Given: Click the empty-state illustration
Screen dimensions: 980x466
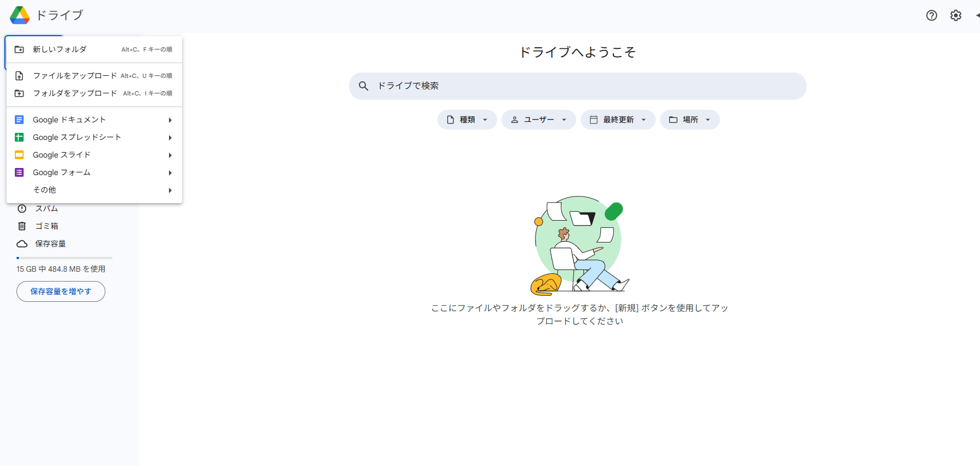Looking at the screenshot, I should click(x=580, y=245).
